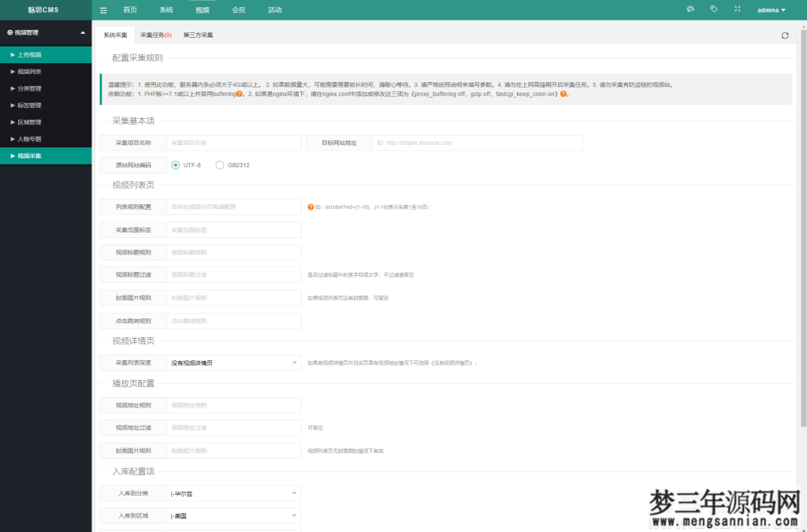Open the admina user dropdown menu
Screen dimensions: 807x532
(x=770, y=9)
